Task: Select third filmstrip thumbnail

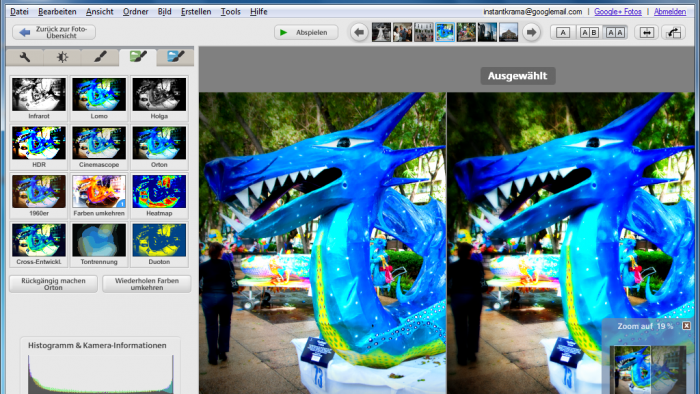Action: [x=424, y=33]
